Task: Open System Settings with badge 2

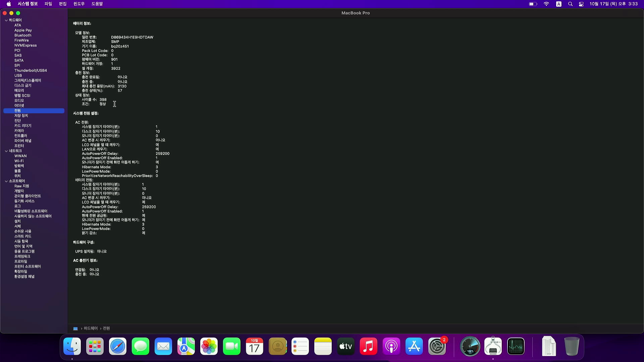Action: tap(437, 346)
